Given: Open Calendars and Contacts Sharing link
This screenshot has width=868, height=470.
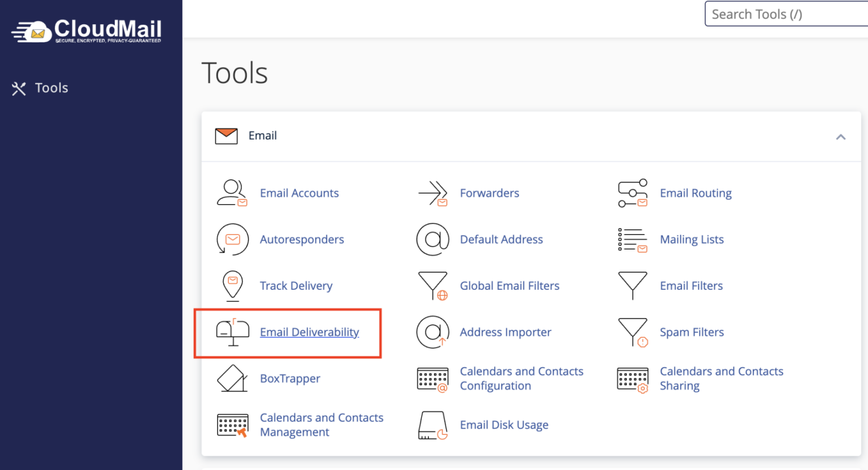Looking at the screenshot, I should 721,378.
